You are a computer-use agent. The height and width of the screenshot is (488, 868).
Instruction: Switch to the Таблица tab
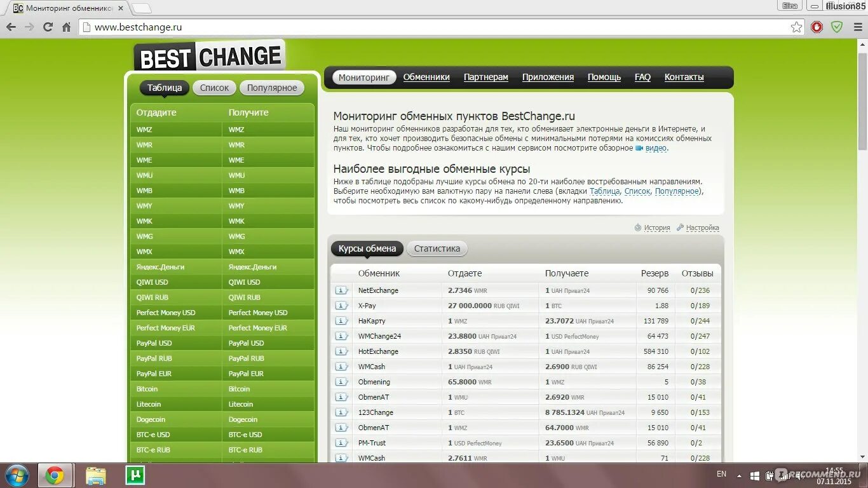pyautogui.click(x=165, y=88)
